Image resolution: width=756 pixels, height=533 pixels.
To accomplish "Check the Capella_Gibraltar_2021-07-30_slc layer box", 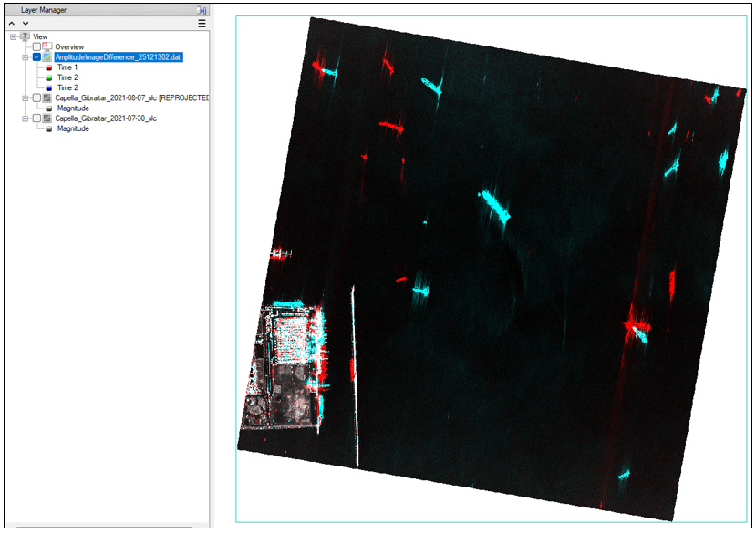I will pyautogui.click(x=36, y=118).
